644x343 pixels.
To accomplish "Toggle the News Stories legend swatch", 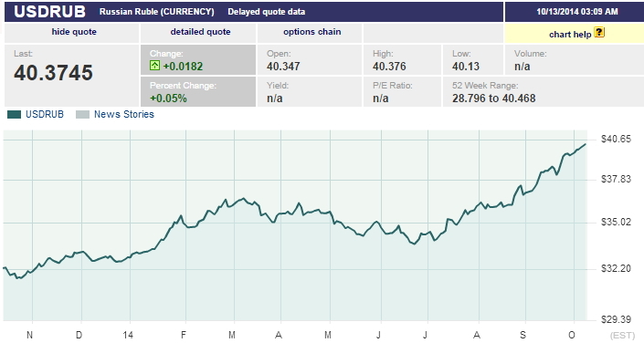I will (82, 114).
